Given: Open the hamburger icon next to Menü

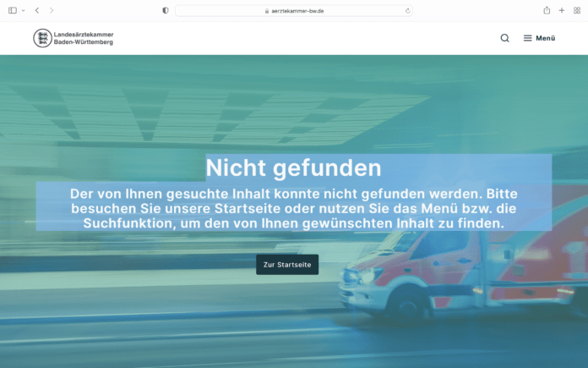Looking at the screenshot, I should (x=527, y=38).
